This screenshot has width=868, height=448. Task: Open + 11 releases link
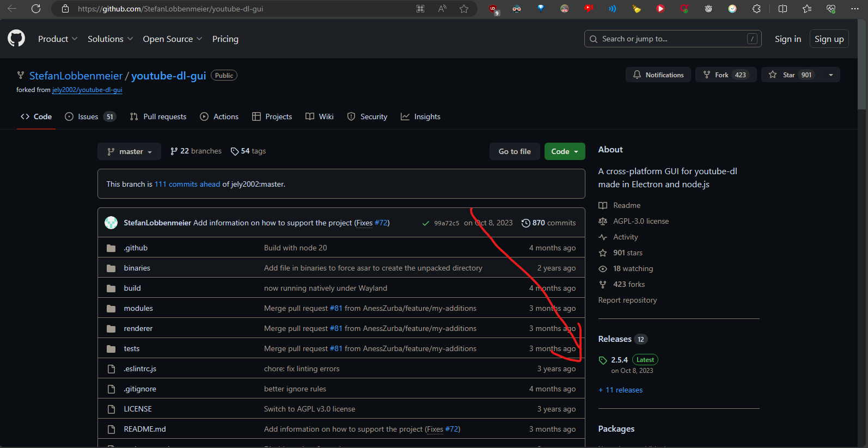pyautogui.click(x=620, y=390)
